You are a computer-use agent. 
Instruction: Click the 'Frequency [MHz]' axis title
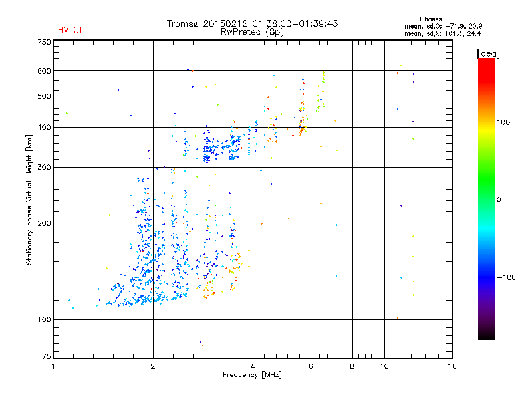(252, 375)
